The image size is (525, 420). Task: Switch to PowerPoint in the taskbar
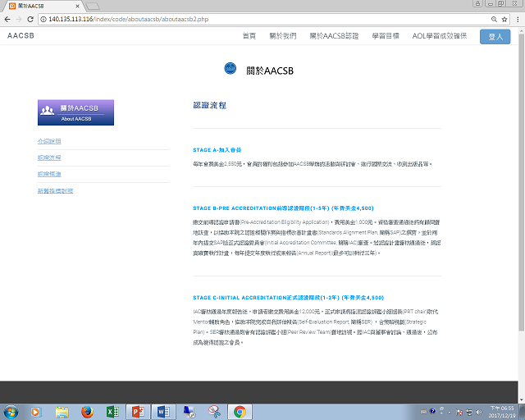point(138,412)
